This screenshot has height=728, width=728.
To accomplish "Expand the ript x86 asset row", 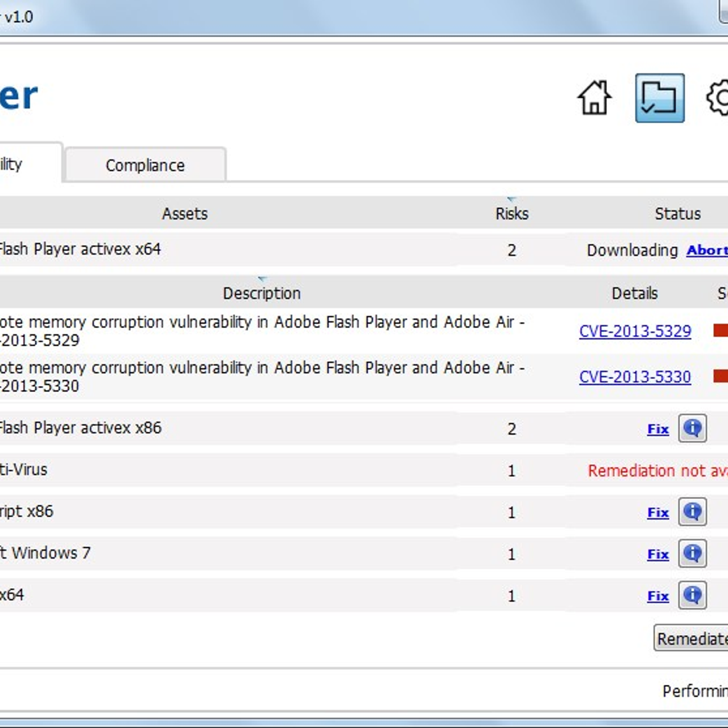I will click(364, 512).
